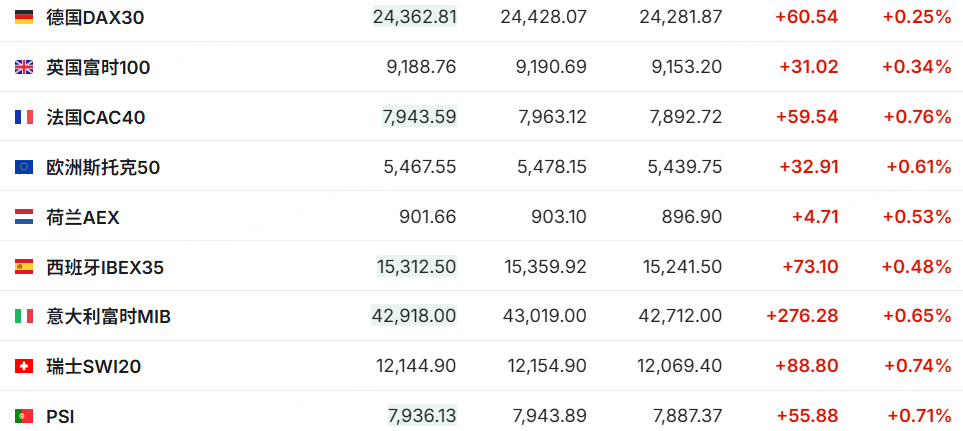The image size is (963, 431).
Task: Click the Swiss flag icon
Action: pyautogui.click(x=24, y=367)
